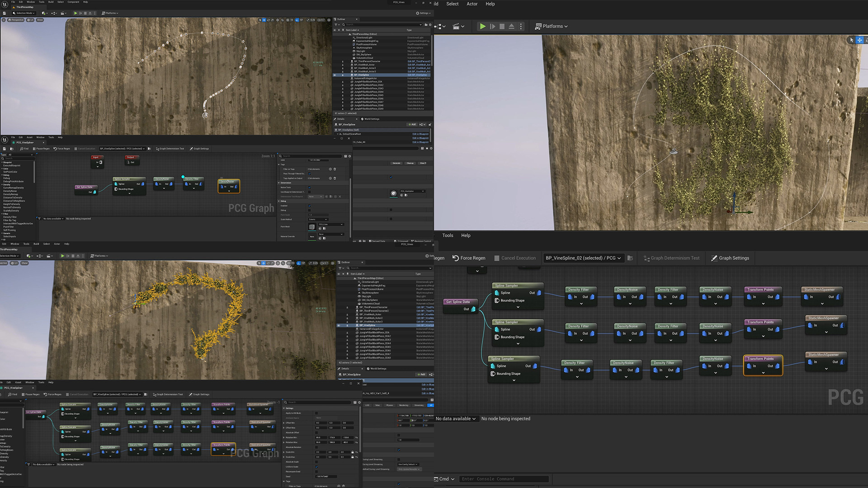The height and width of the screenshot is (488, 868).
Task: Click the Skip/Advance frame icon beside Play
Action: coord(492,27)
